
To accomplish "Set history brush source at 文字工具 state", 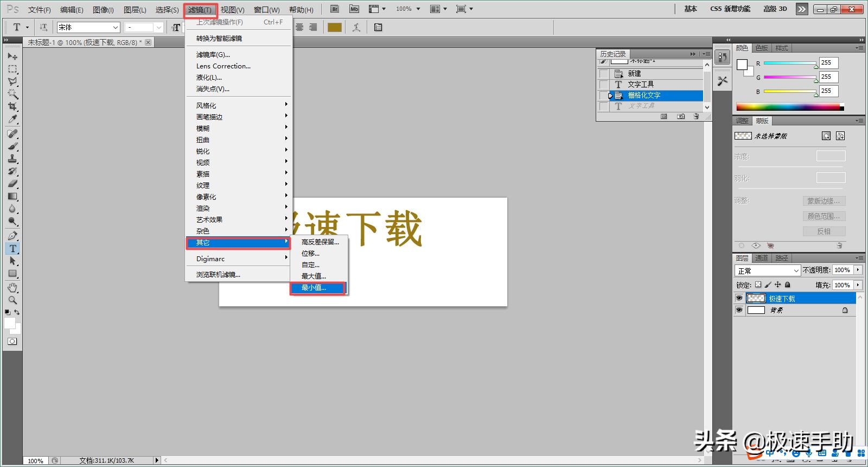I will pos(604,84).
